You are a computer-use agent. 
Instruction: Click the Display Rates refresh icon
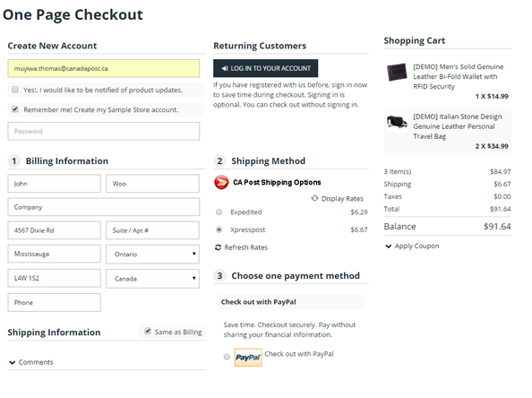pyautogui.click(x=315, y=198)
